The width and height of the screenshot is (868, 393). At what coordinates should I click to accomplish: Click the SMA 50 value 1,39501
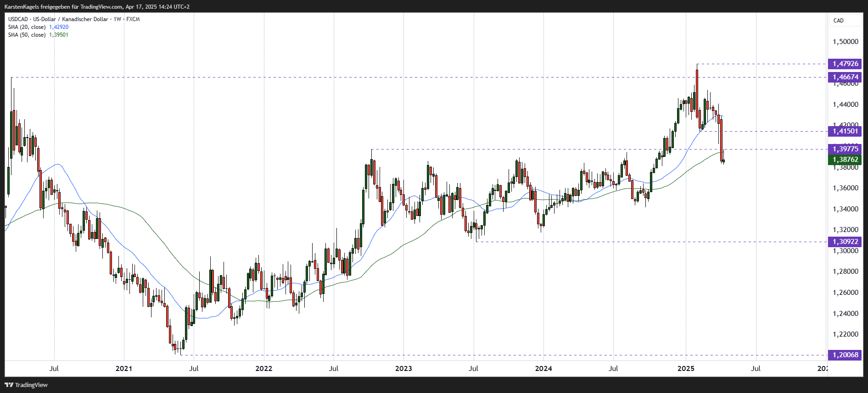pos(59,35)
